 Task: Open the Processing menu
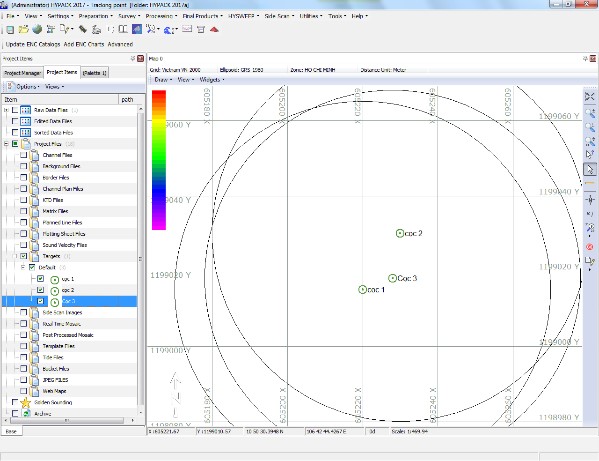coord(161,16)
